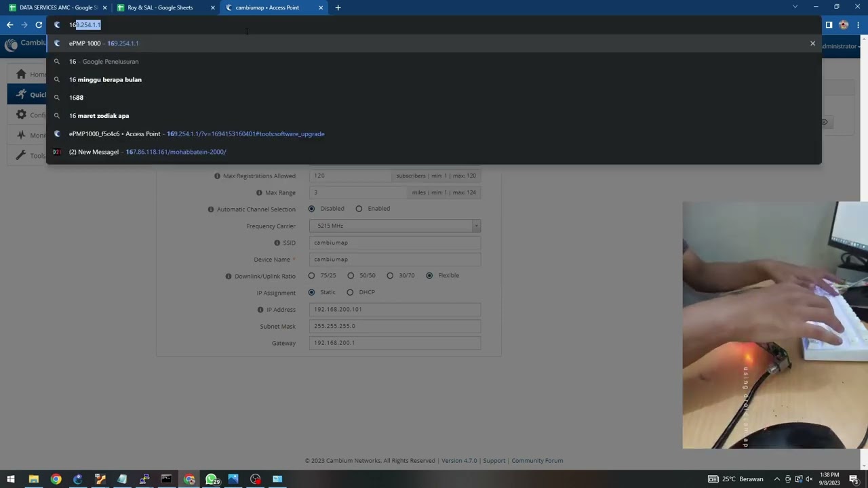The width and height of the screenshot is (868, 488).
Task: Open Chrome profile avatar
Action: [x=844, y=25]
